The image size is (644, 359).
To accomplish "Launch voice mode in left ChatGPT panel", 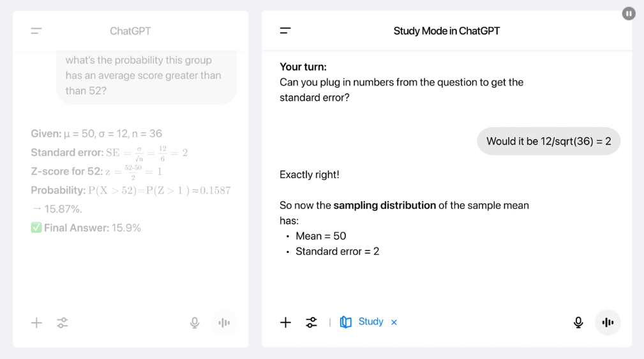I will pyautogui.click(x=224, y=323).
